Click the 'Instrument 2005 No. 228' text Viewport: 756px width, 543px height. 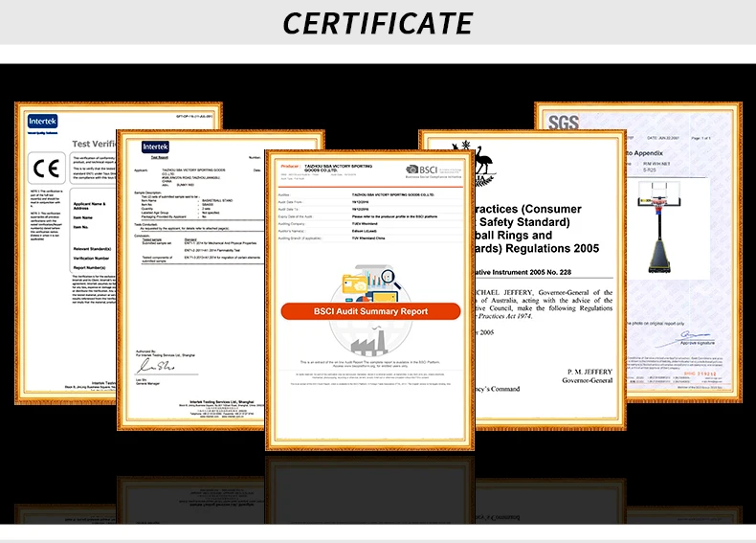click(531, 272)
